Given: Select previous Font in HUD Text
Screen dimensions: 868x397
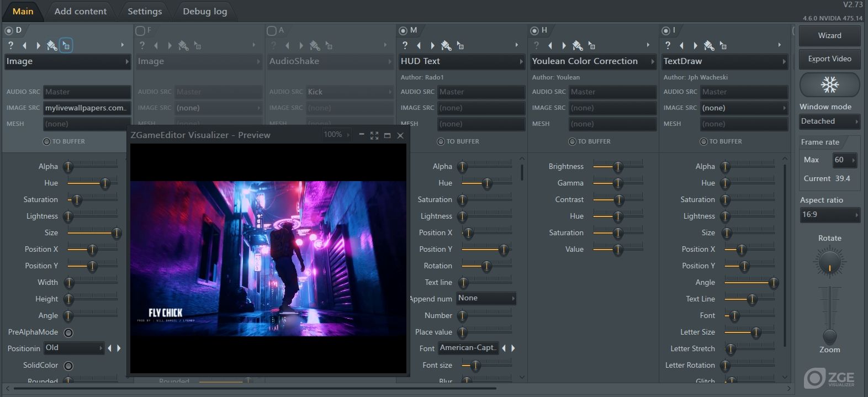Looking at the screenshot, I should [x=504, y=348].
